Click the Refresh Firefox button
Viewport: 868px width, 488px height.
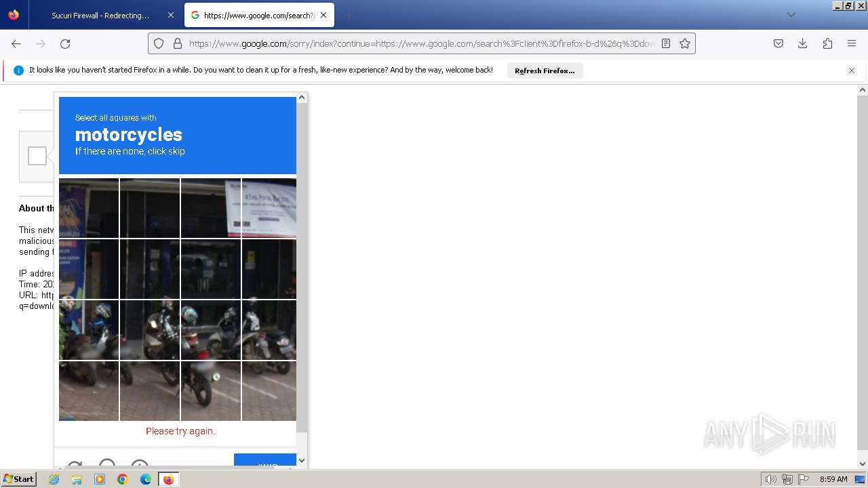545,70
